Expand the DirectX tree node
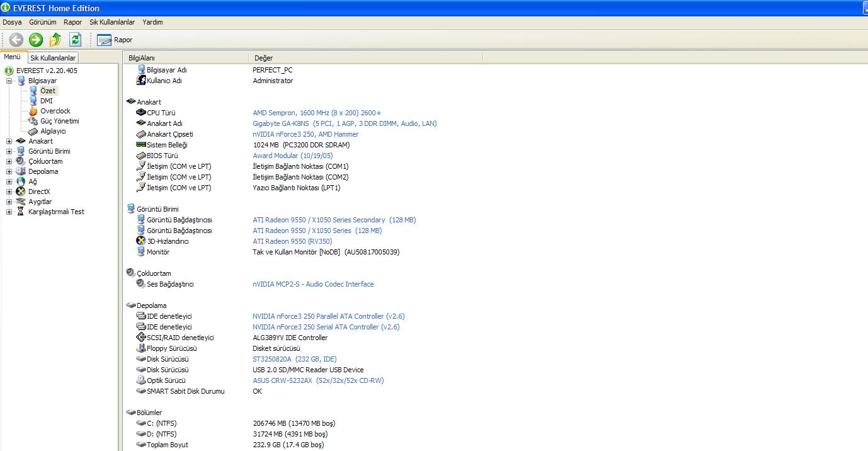868x451 pixels. coord(9,191)
